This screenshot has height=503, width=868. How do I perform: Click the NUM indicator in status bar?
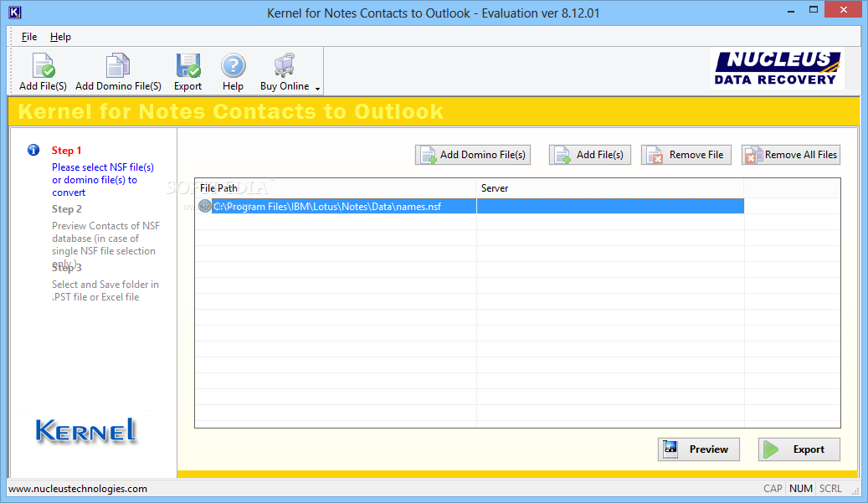pyautogui.click(x=800, y=489)
